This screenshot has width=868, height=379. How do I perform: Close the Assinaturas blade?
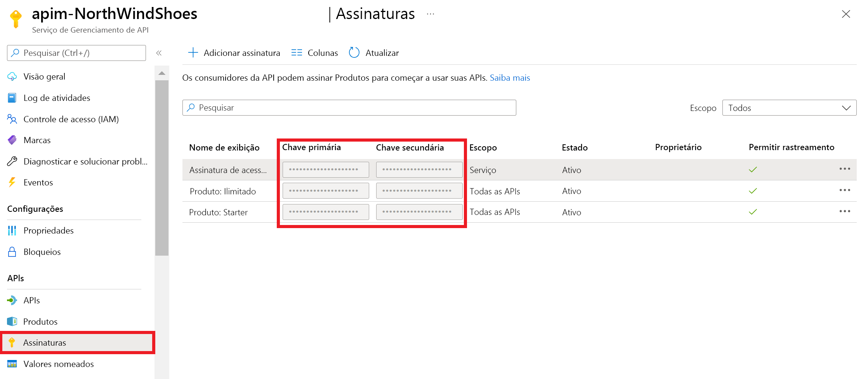coord(846,14)
